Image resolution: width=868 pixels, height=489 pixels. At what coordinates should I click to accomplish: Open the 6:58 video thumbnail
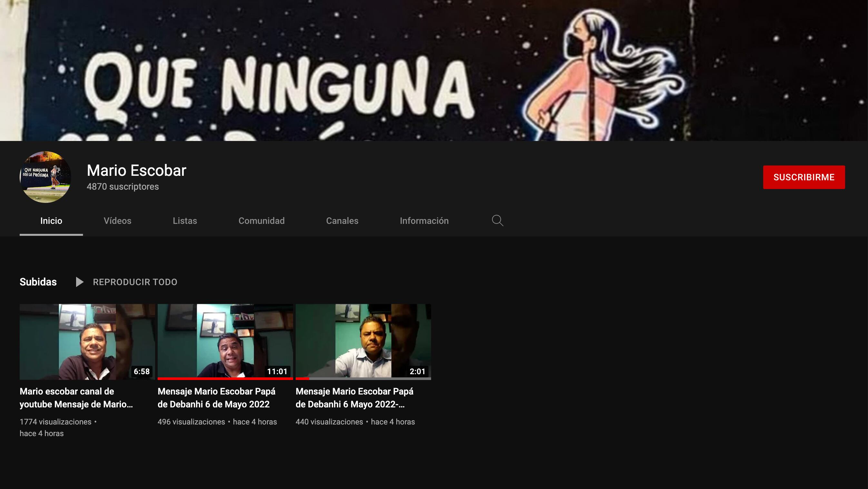[x=87, y=341]
